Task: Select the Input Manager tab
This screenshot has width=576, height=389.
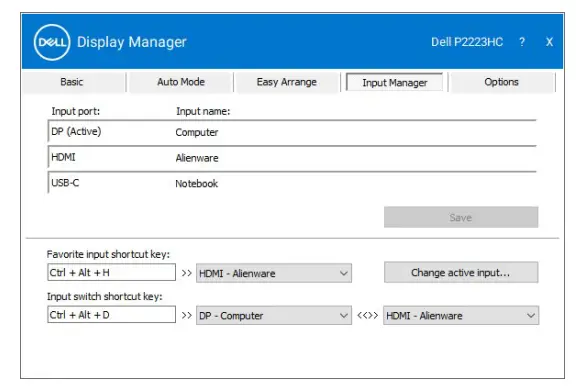Action: 395,83
